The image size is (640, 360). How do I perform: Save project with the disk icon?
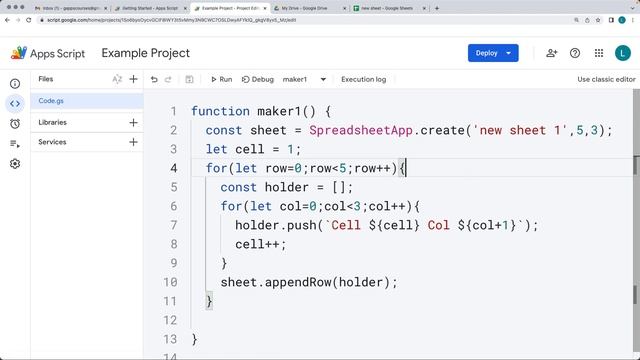coord(189,80)
